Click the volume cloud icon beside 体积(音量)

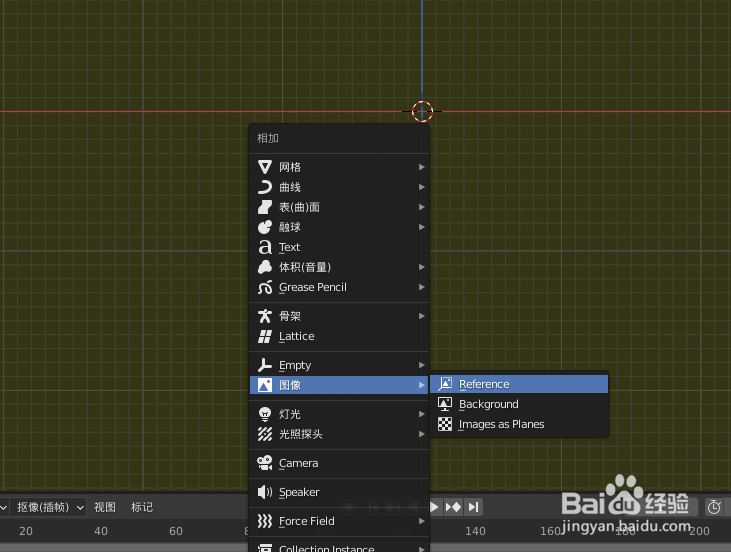(x=265, y=267)
